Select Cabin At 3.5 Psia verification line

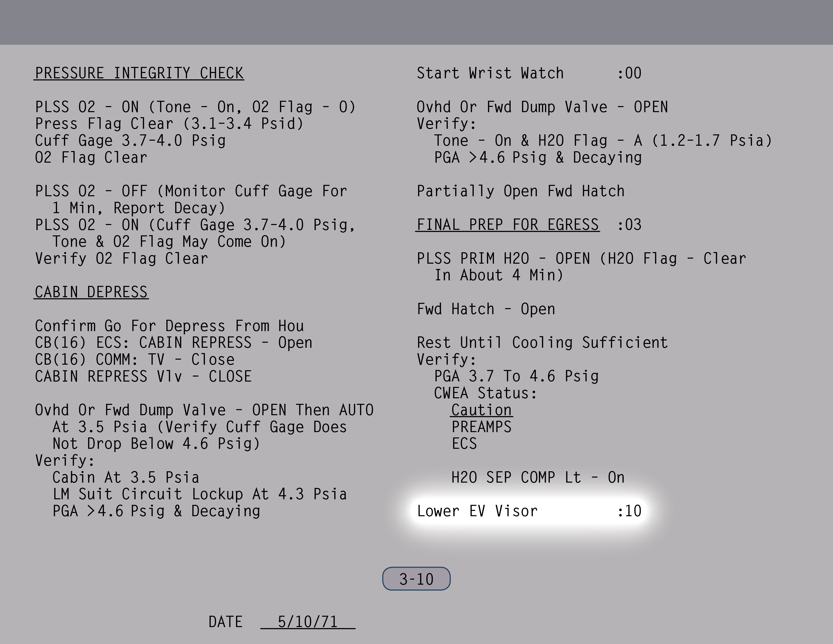pos(126,477)
